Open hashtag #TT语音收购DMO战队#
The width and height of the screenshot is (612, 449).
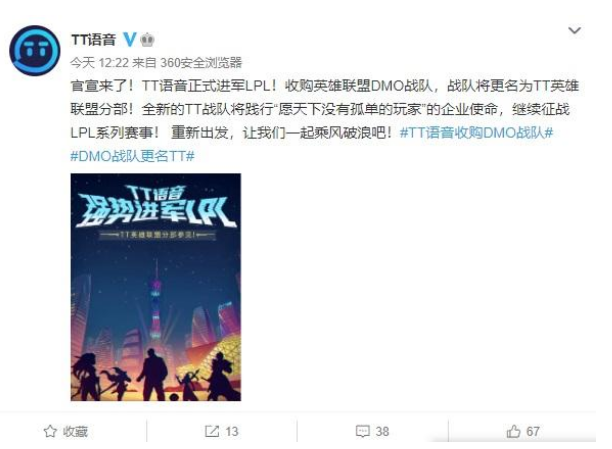[477, 133]
